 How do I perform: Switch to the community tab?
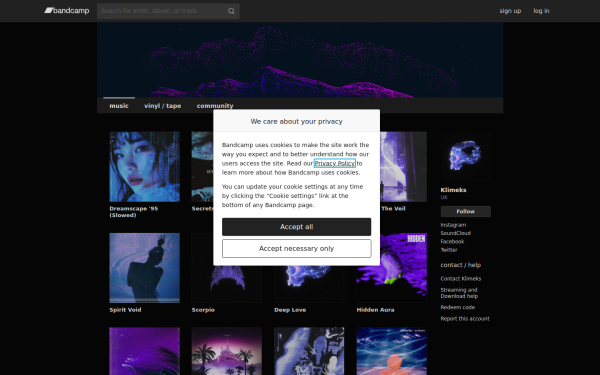pos(215,106)
